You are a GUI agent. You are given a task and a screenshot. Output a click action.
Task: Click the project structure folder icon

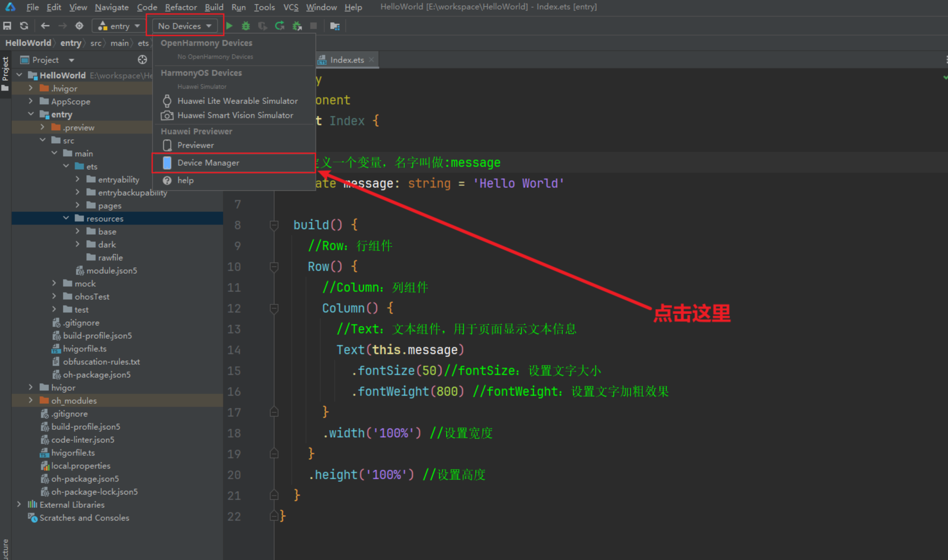(x=335, y=26)
